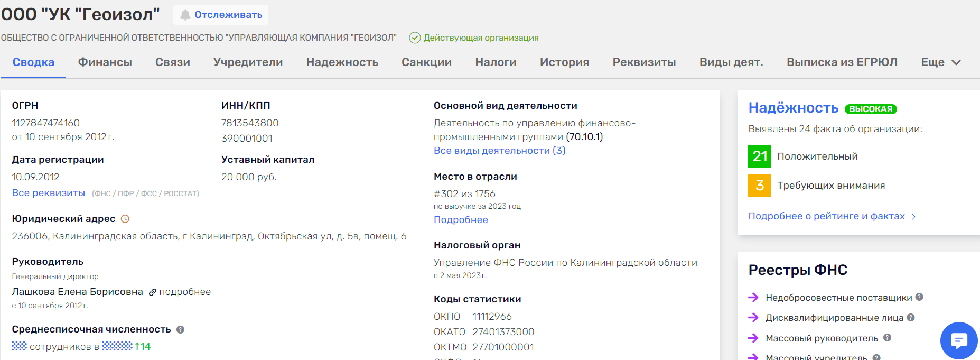The width and height of the screenshot is (980, 360).
Task: Click the help icon beside Массовый руководитель
Action: pyautogui.click(x=887, y=337)
